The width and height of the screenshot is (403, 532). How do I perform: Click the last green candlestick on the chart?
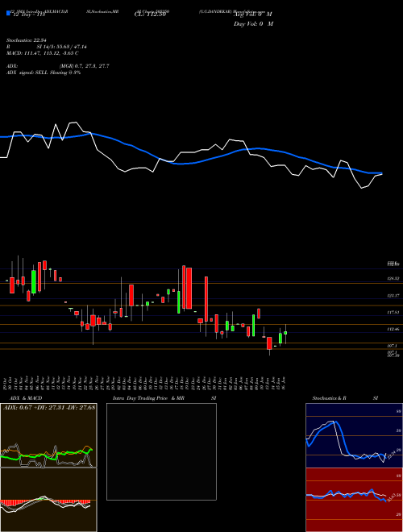tap(285, 333)
